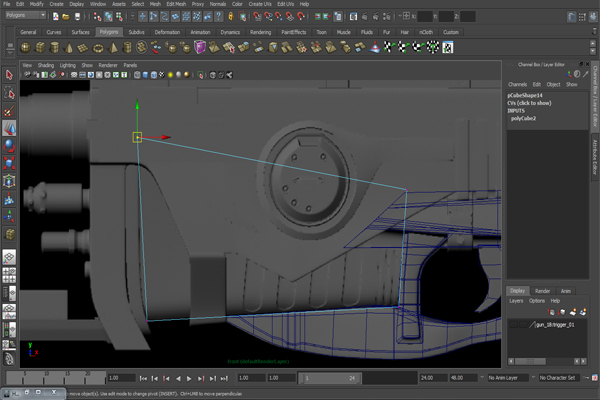Screen dimensions: 600x400
Task: Create new scene with file icon
Action: [x=56, y=16]
